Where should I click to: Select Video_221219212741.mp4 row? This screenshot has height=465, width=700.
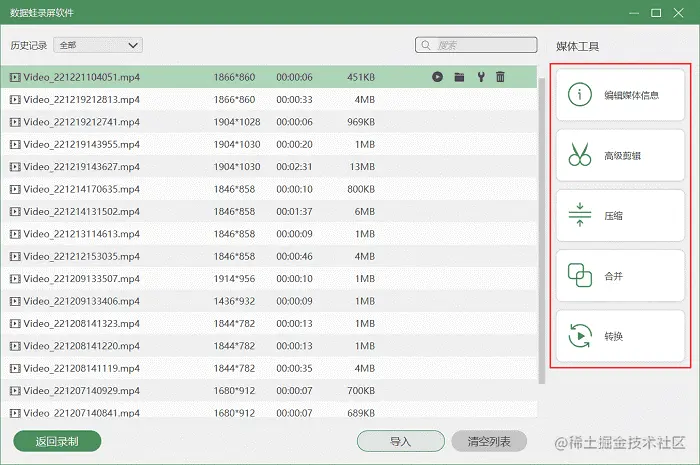(x=269, y=122)
